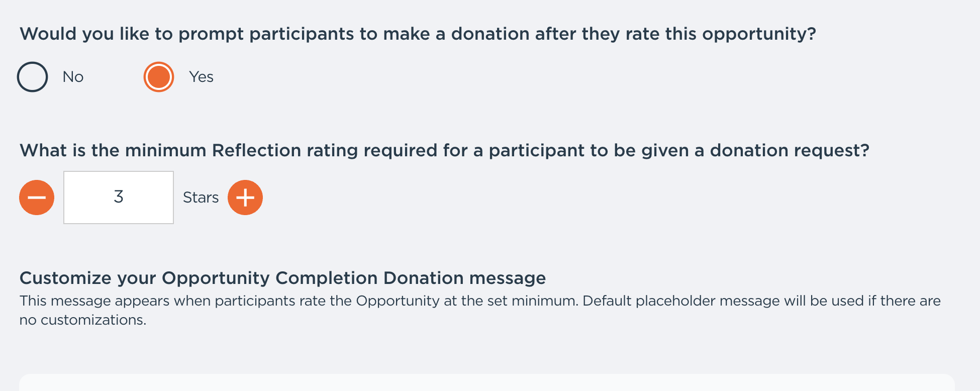Click the value 3 in stars box
Viewport: 980px width, 391px height.
point(119,197)
